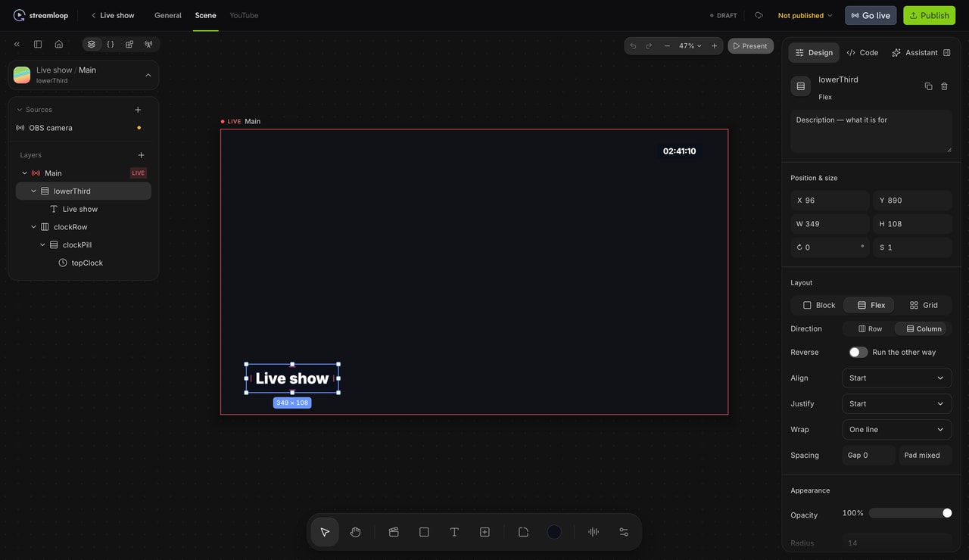Open the Wrap One line dropdown
This screenshot has width=969, height=560.
(x=896, y=429)
